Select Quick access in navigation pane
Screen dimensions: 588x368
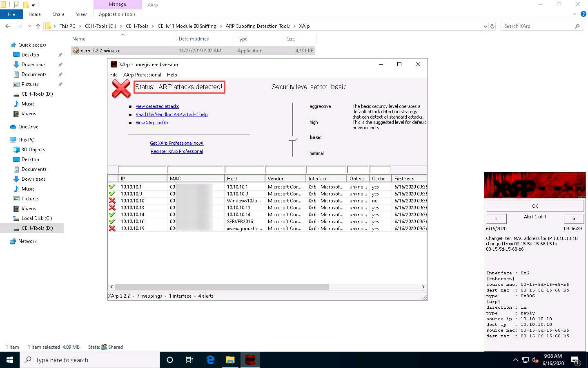click(x=32, y=45)
